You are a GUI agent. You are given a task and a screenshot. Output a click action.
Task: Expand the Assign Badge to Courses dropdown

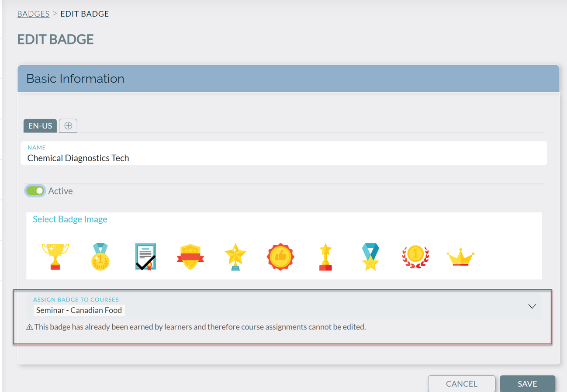pyautogui.click(x=532, y=306)
